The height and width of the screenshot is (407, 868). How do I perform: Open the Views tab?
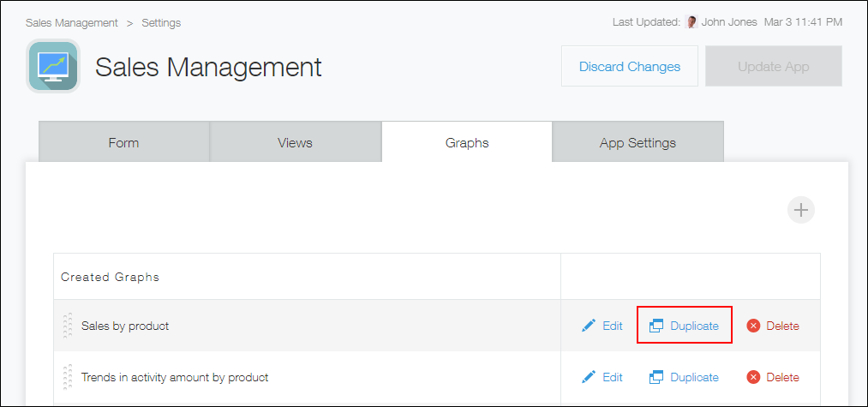click(295, 142)
